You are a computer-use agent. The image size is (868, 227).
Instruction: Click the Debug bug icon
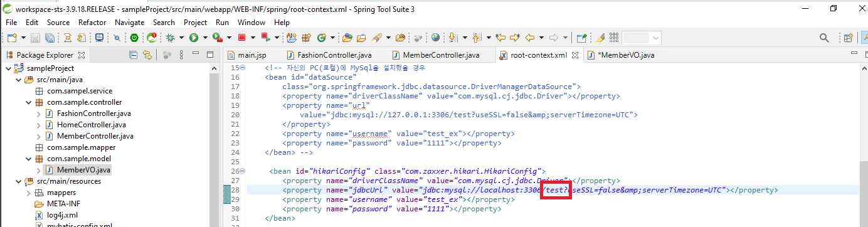170,38
